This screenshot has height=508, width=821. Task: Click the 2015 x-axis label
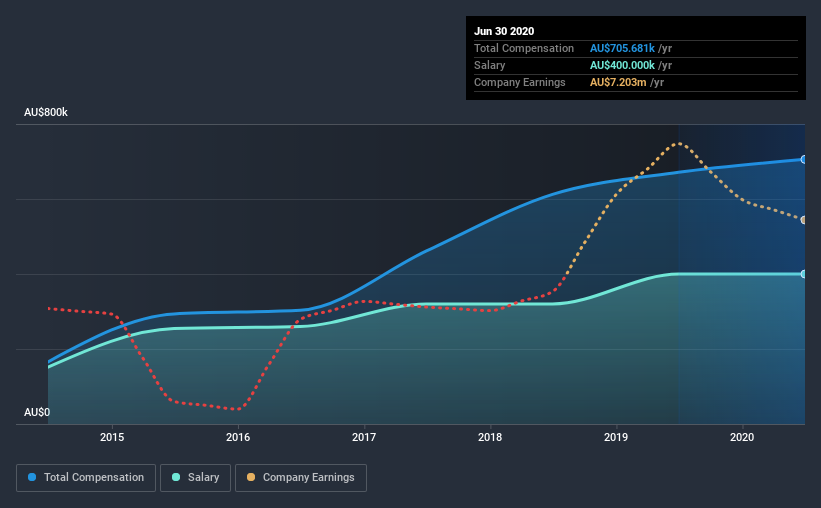pos(112,437)
